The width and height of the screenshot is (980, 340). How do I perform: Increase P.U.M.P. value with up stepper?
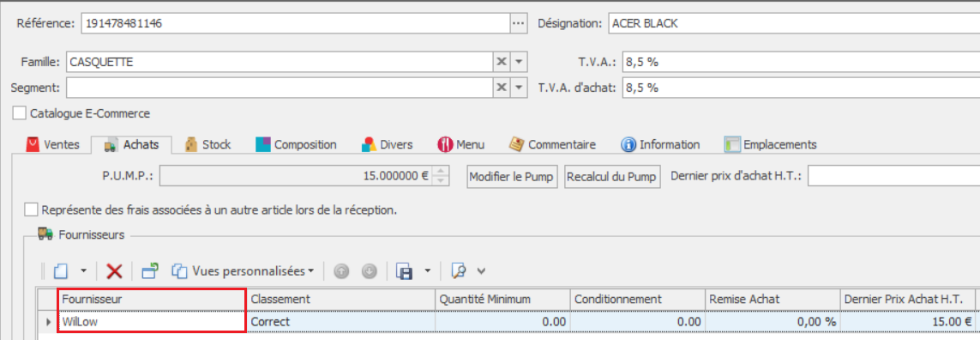pyautogui.click(x=441, y=172)
